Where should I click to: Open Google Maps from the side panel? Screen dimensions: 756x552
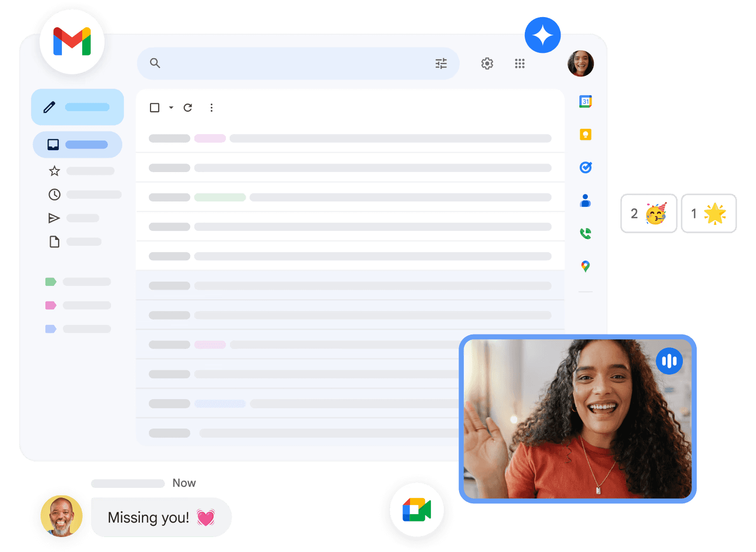coord(585,266)
